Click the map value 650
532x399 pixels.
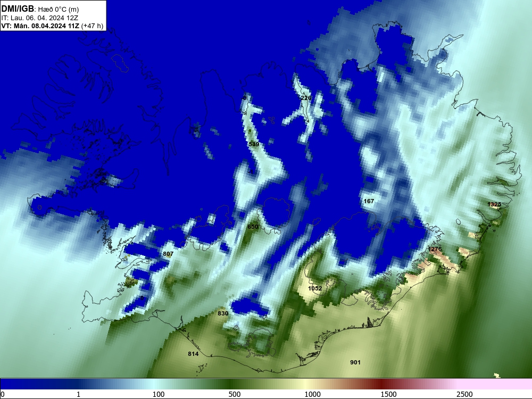click(x=253, y=227)
